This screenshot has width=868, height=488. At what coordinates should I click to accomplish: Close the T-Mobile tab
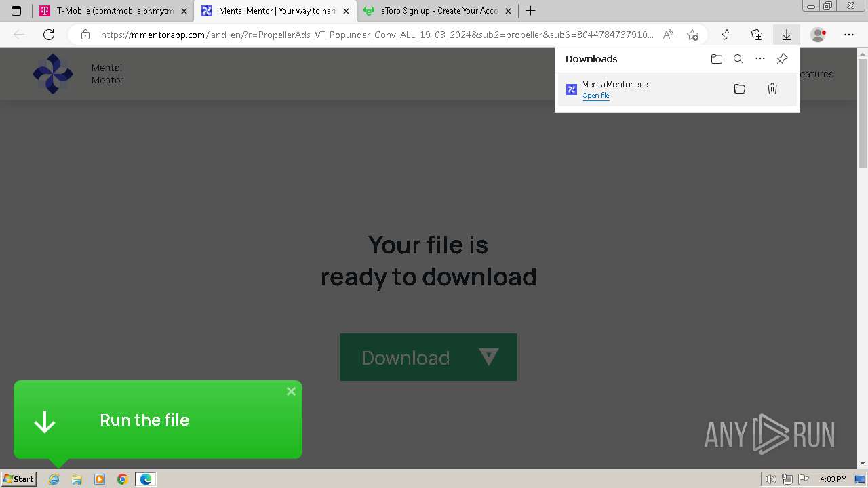tap(184, 11)
